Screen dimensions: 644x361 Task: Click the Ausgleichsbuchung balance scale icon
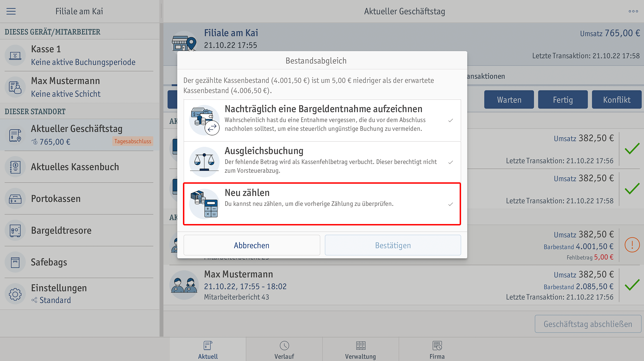(x=204, y=162)
